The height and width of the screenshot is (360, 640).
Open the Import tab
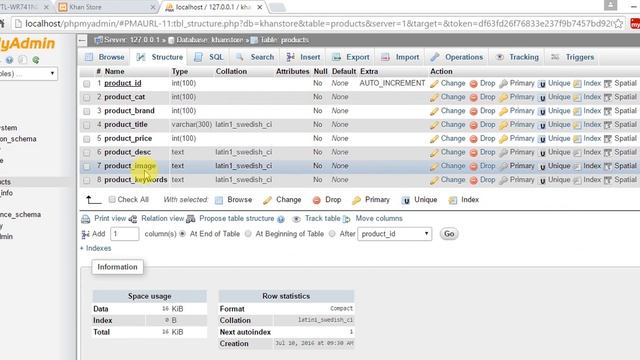400,57
